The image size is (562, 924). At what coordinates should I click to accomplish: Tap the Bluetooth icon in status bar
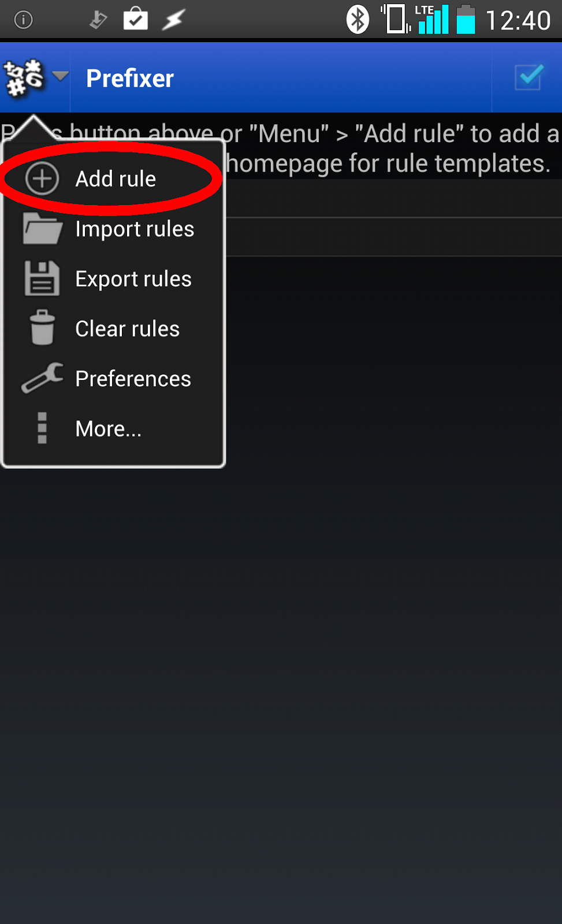point(358,20)
